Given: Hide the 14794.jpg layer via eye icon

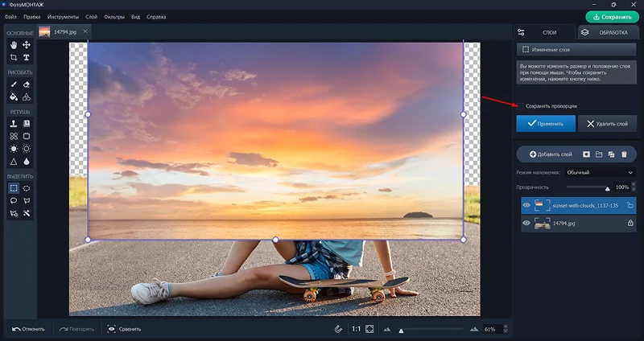Looking at the screenshot, I should pos(526,224).
